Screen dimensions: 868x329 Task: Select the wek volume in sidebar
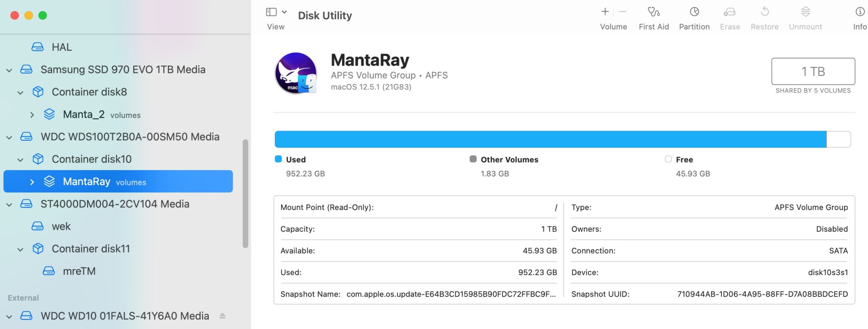[61, 227]
